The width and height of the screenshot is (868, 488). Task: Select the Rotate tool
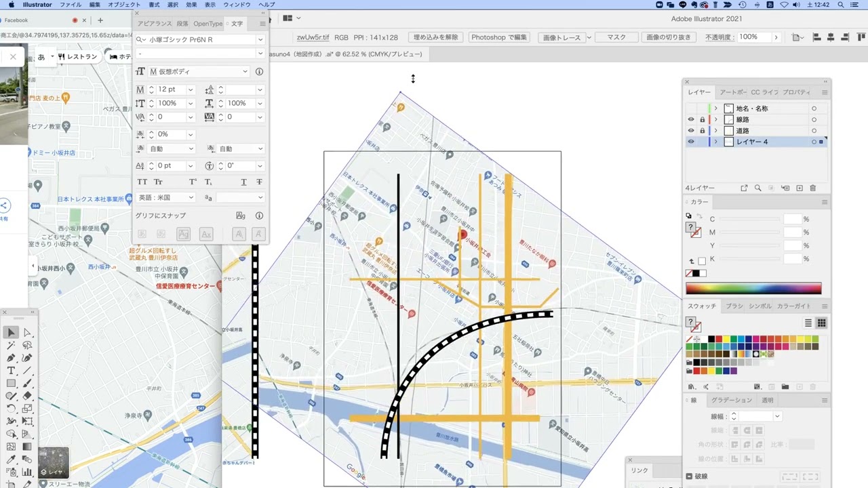click(11, 409)
